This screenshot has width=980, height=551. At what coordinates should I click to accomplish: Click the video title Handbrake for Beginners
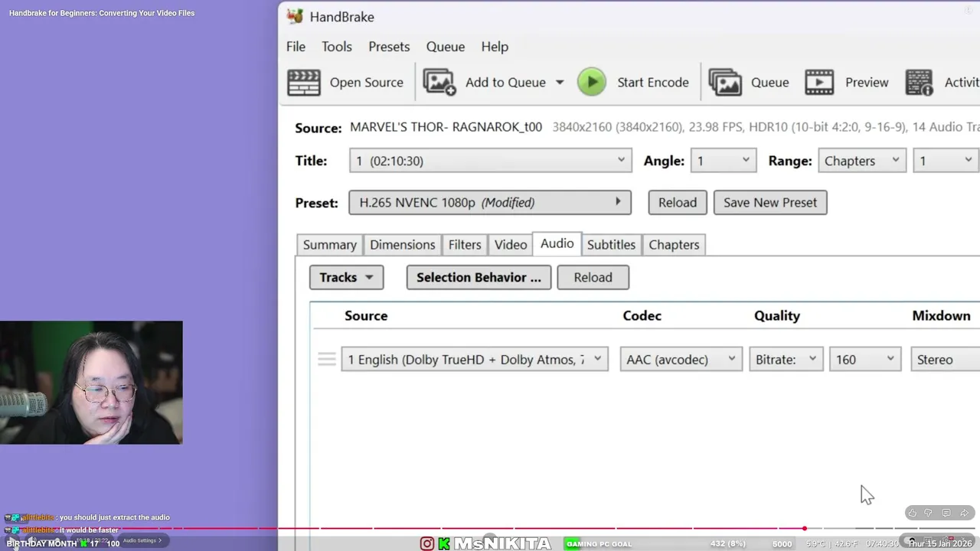102,13
